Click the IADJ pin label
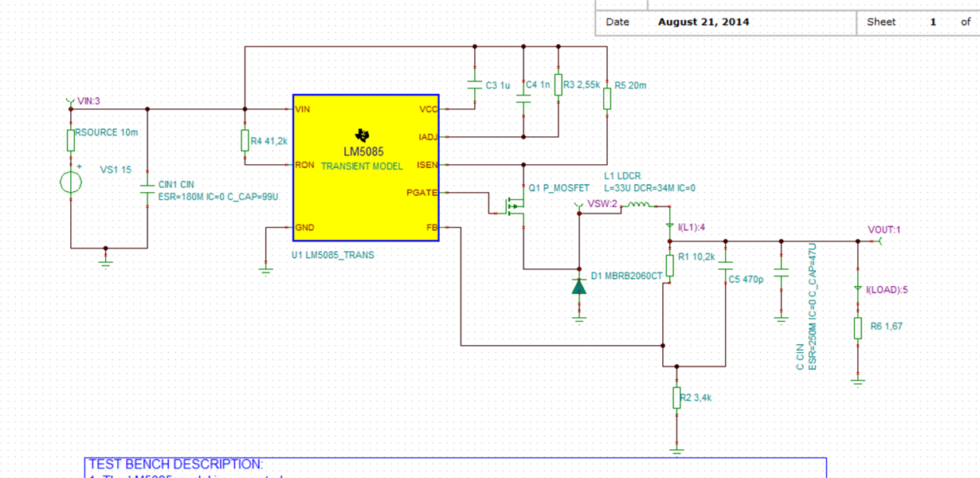 pyautogui.click(x=427, y=137)
